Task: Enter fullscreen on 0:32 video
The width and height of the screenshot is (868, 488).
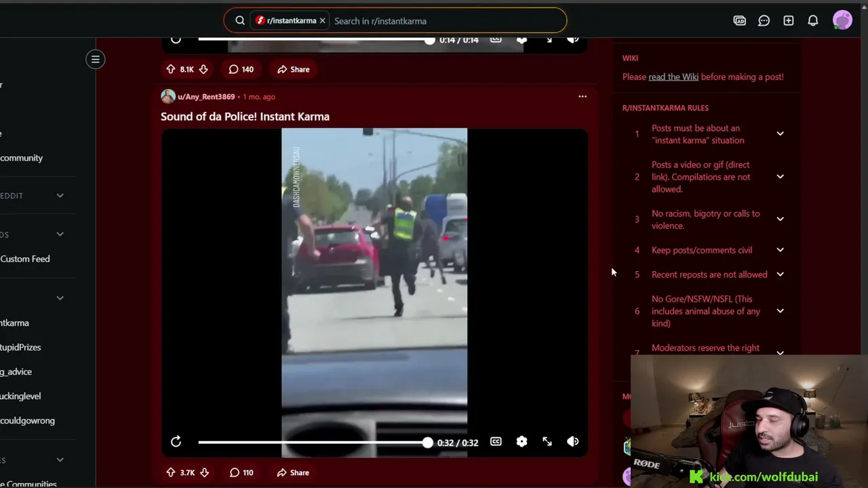Action: pyautogui.click(x=547, y=442)
